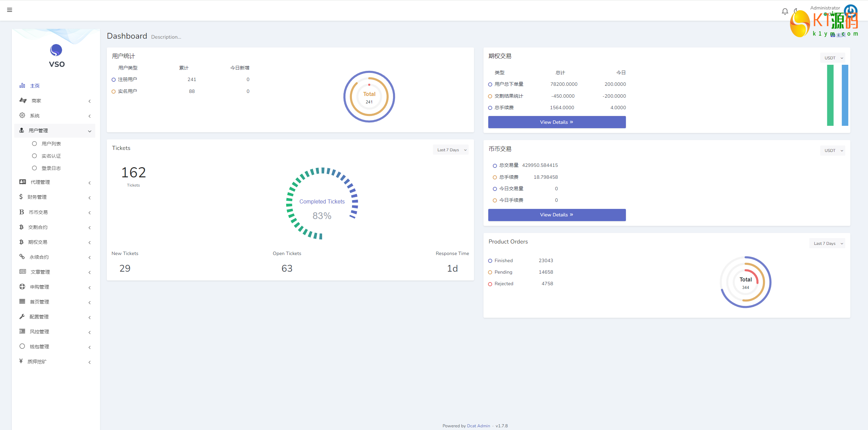Viewport: 868px width, 430px height.
Task: Select the 登录日志 submenu item
Action: coord(51,168)
